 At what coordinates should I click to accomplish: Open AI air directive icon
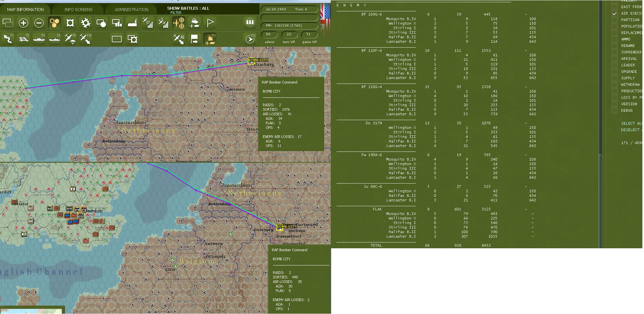pyautogui.click(x=179, y=39)
